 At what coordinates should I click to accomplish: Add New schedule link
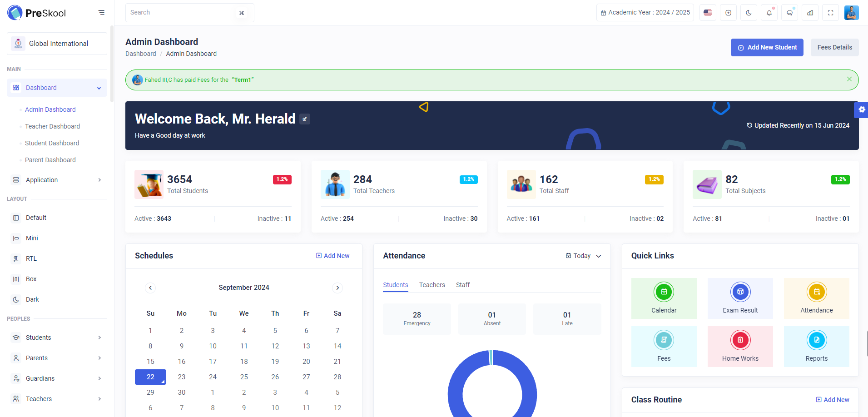click(x=333, y=256)
